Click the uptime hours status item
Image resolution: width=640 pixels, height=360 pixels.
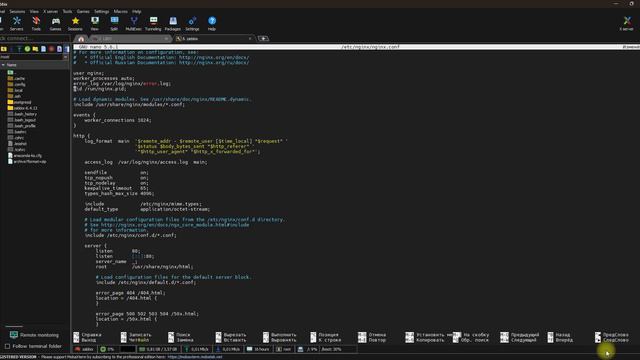tap(258, 349)
